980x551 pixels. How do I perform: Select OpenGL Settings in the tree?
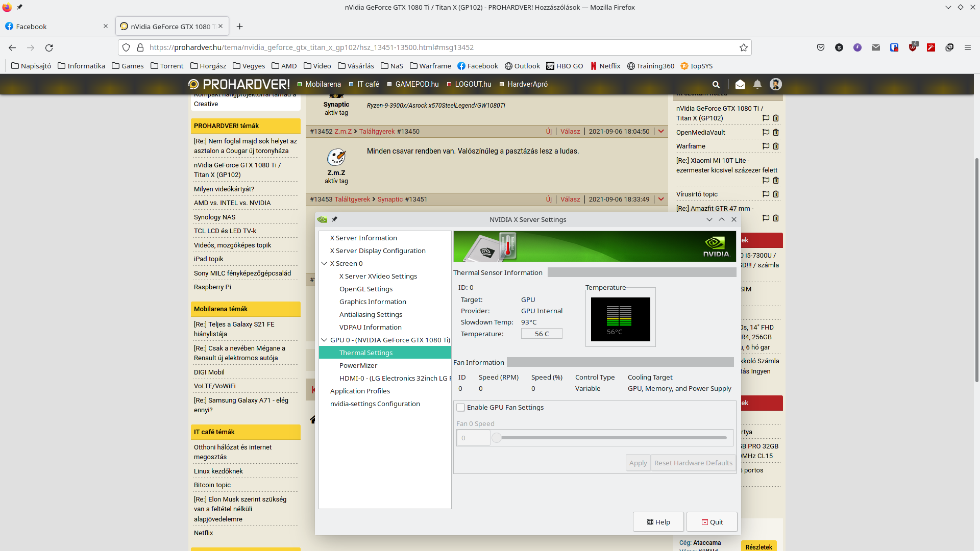pyautogui.click(x=366, y=289)
